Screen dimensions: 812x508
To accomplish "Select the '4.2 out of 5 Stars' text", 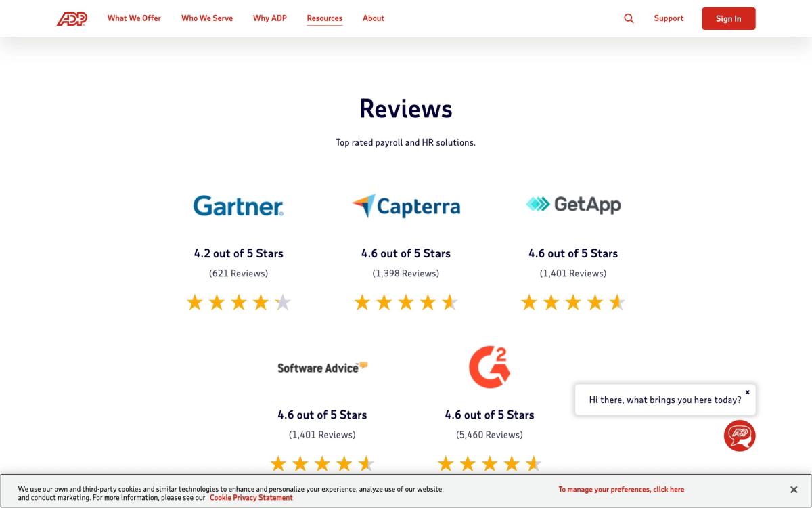I will coord(239,253).
